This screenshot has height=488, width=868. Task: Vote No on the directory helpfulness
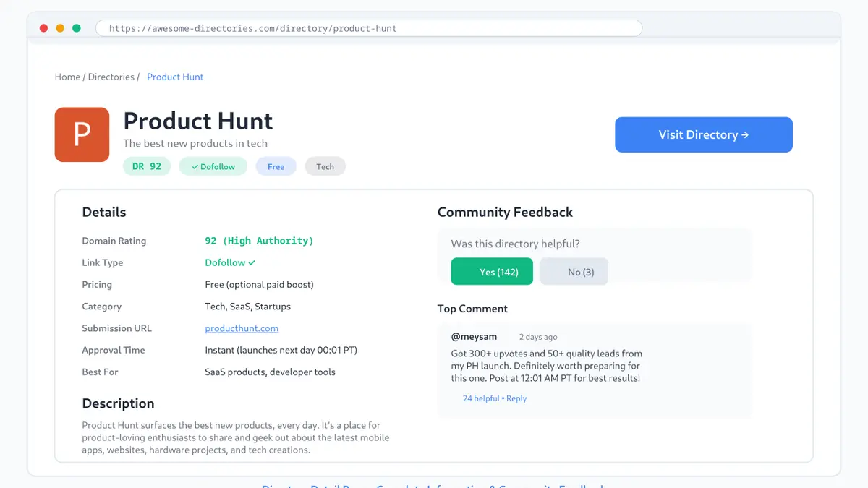(x=574, y=271)
